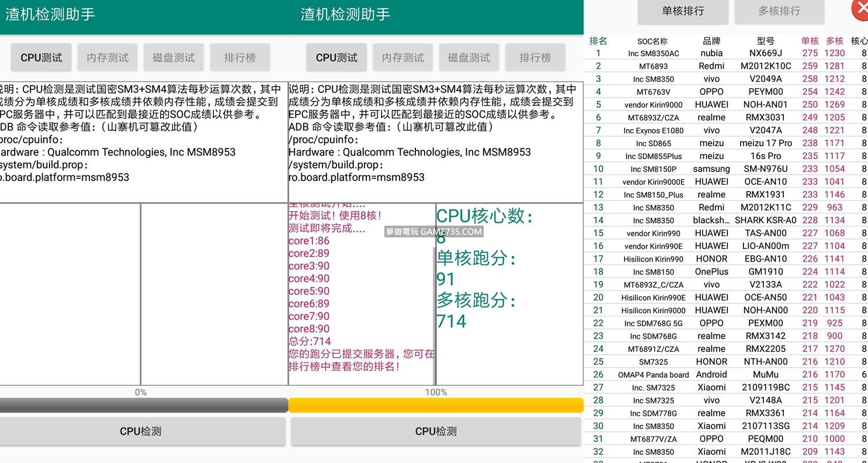Image resolution: width=868 pixels, height=463 pixels.
Task: Open 磁盘测试 in the middle panel
Action: click(469, 57)
